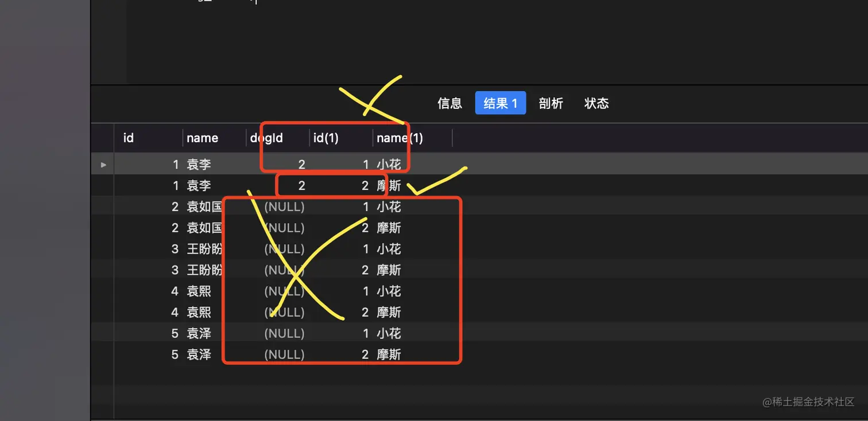Click id 4 in 袁熙 row with 摩斯
The height and width of the screenshot is (421, 868).
click(175, 313)
